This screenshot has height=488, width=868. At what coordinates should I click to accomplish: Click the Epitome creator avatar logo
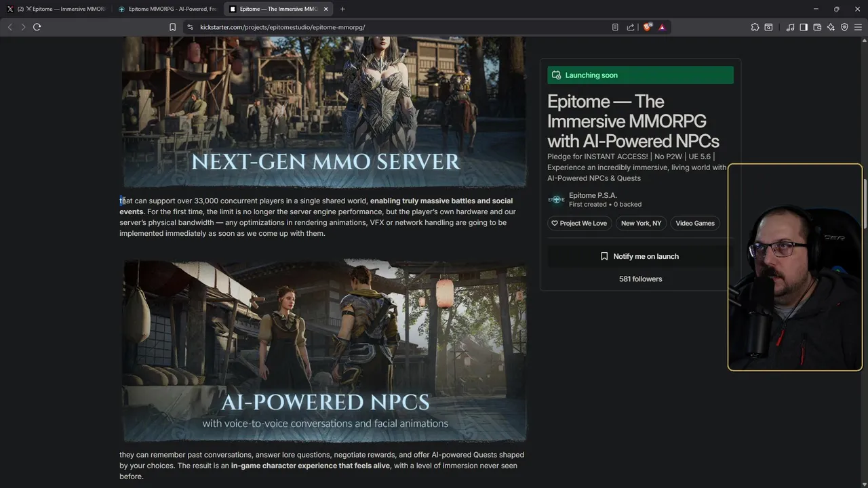[x=556, y=199]
